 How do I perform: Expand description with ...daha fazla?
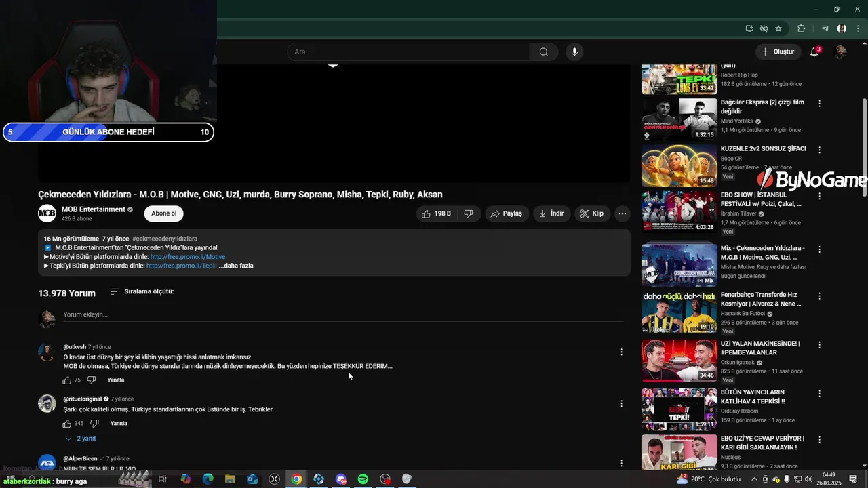[x=236, y=266]
